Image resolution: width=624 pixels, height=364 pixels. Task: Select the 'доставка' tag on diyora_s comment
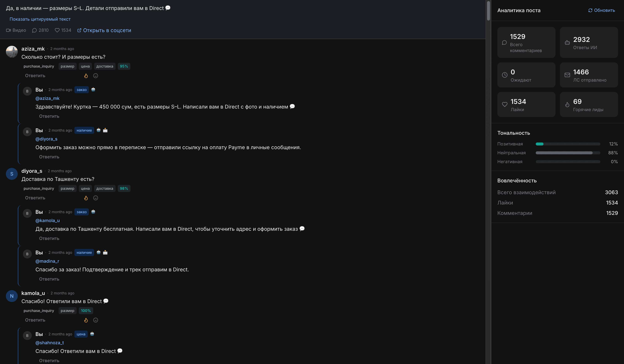[x=105, y=188]
